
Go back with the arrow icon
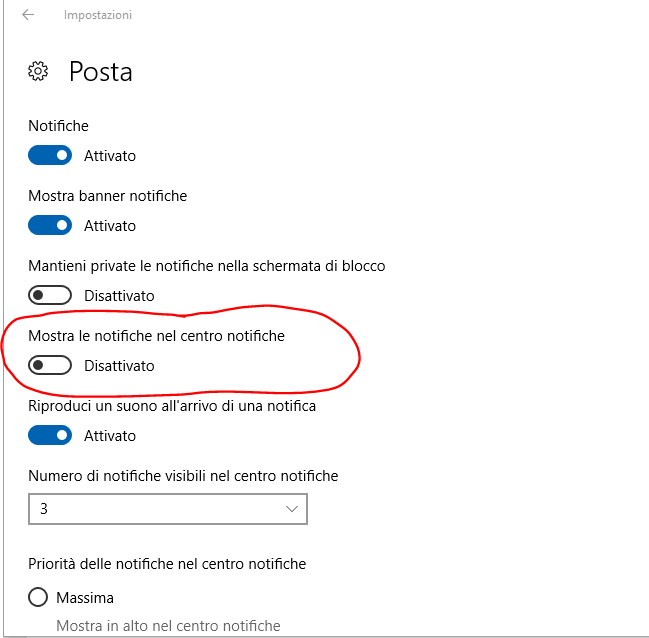[28, 15]
